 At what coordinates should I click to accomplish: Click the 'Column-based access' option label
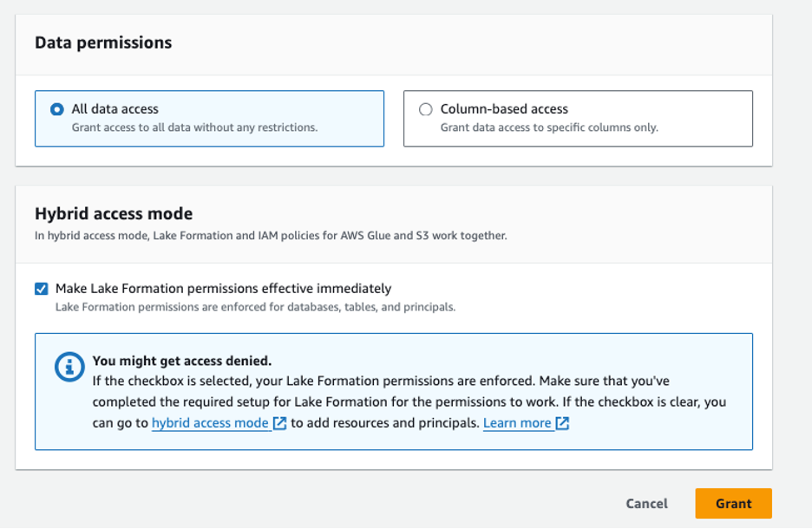coord(504,109)
